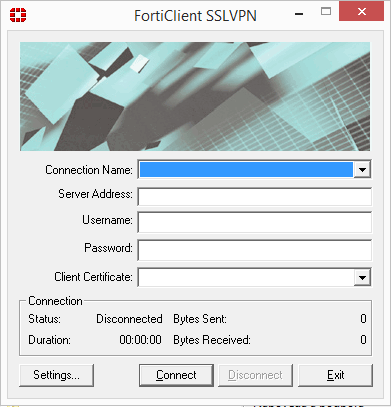Viewport: 391px width, 407px height.
Task: Open the Connection Name dropdown arrow
Action: point(362,170)
